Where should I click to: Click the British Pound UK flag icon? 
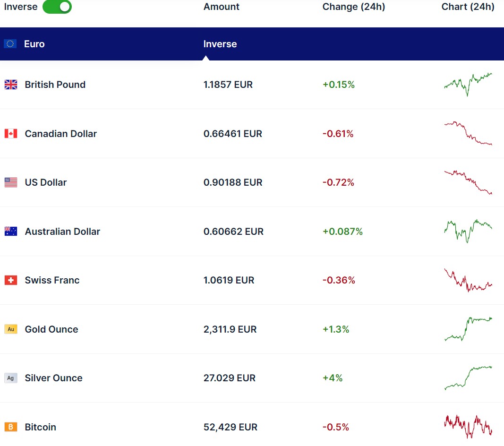(x=11, y=85)
